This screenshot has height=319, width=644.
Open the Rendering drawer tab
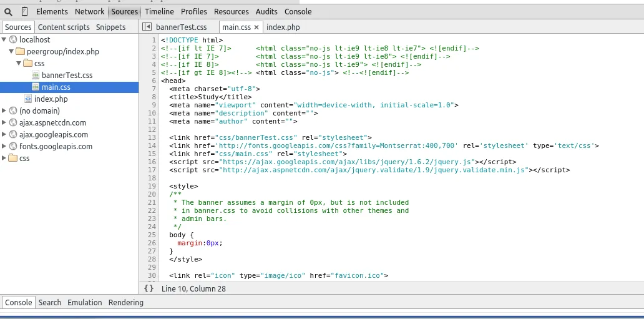[125, 303]
